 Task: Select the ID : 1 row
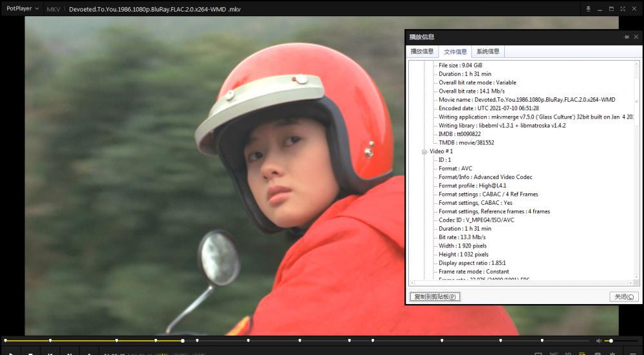point(445,160)
